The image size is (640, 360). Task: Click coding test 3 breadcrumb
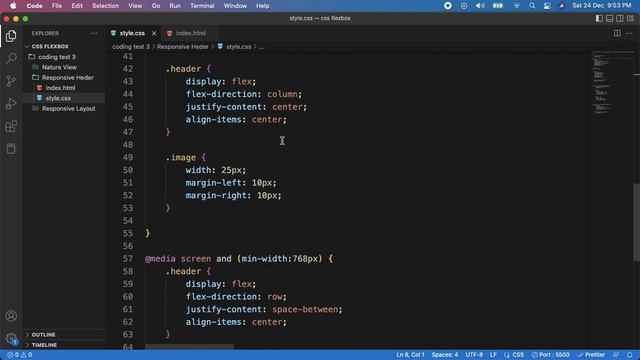click(131, 47)
